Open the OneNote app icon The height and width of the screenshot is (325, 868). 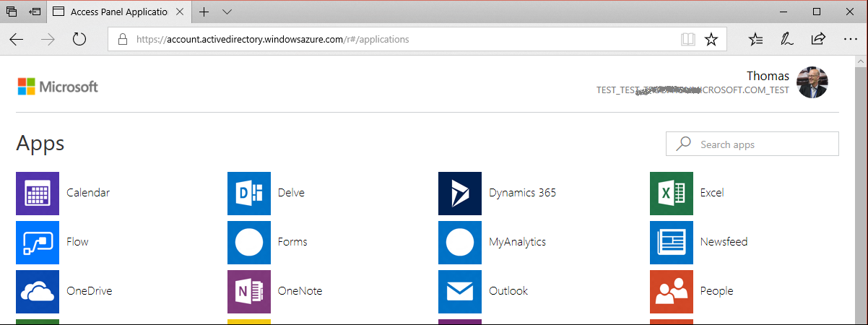click(x=249, y=291)
